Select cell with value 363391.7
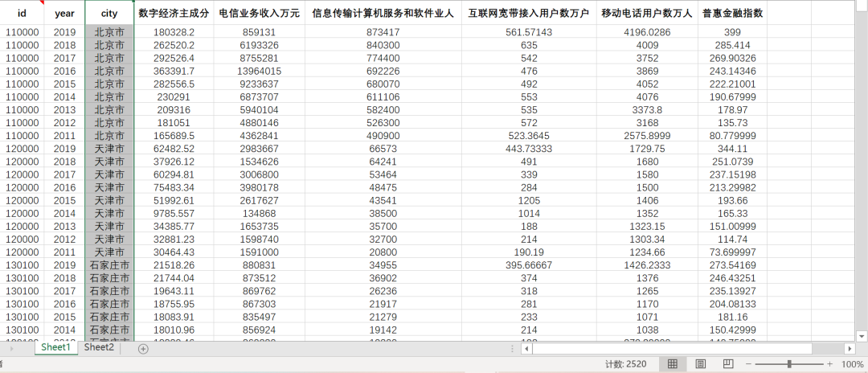The height and width of the screenshot is (373, 868). pos(174,71)
